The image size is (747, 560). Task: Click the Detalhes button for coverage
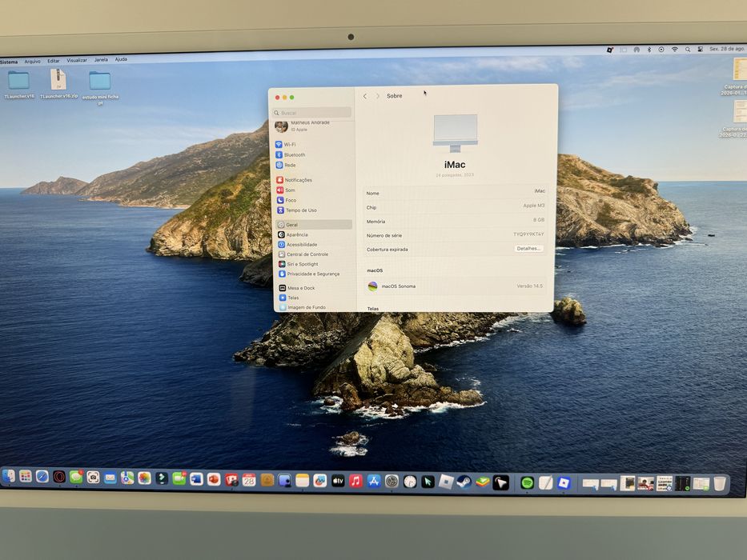pos(528,249)
